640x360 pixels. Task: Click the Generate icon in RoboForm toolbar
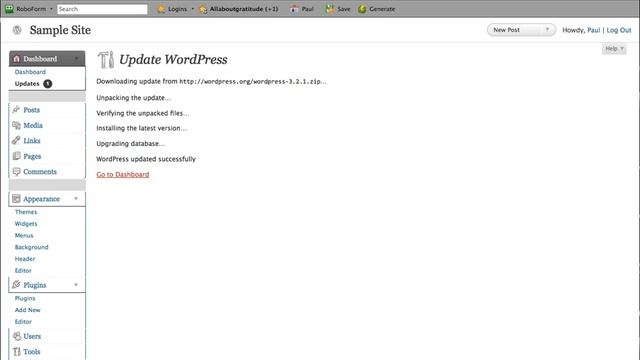pyautogui.click(x=362, y=9)
